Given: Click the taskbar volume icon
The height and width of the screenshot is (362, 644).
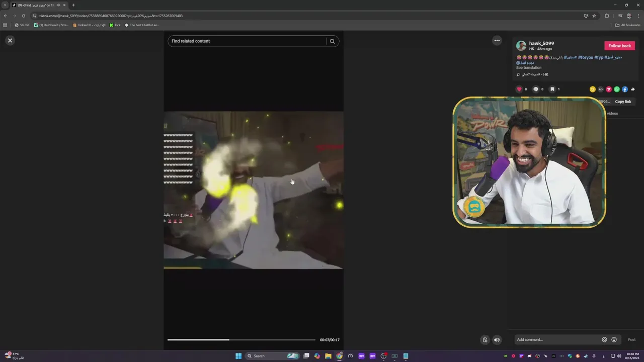Looking at the screenshot, I should click(x=619, y=356).
